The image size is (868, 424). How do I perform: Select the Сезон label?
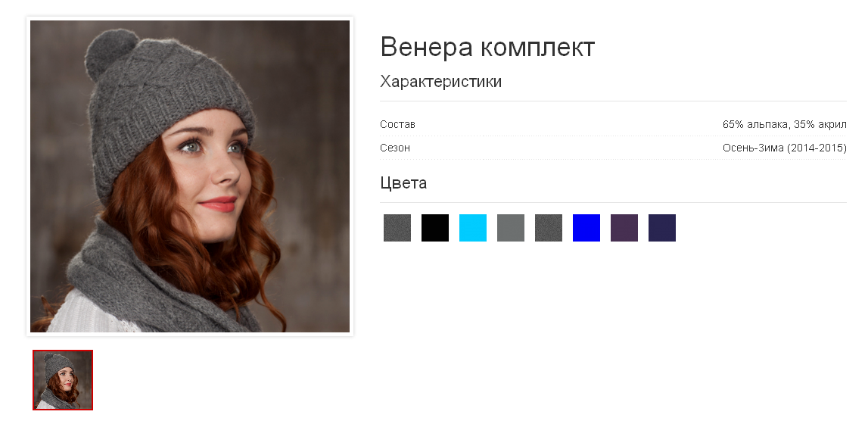click(395, 148)
